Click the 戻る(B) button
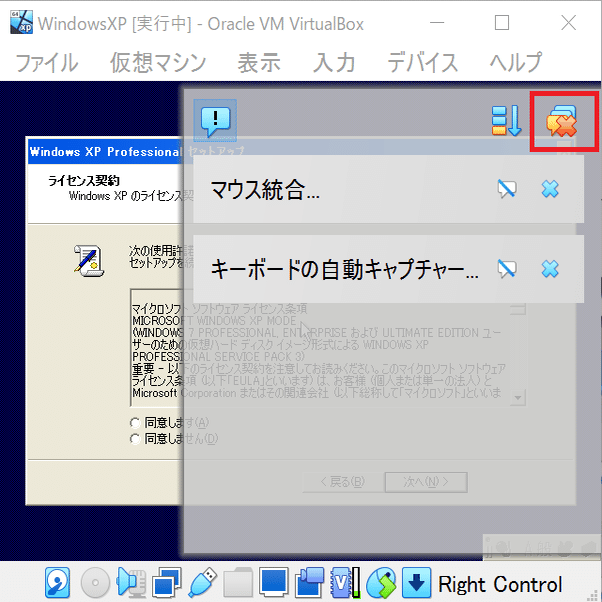The height and width of the screenshot is (602, 602). pos(343,482)
